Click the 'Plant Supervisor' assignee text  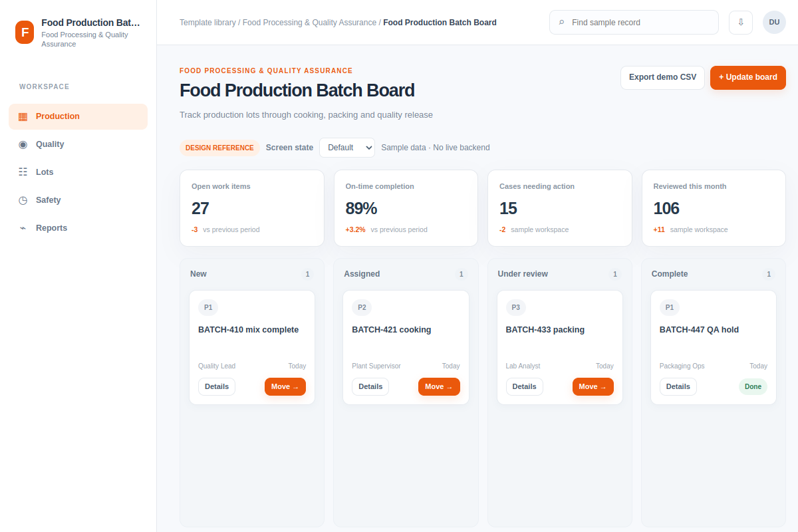click(376, 366)
